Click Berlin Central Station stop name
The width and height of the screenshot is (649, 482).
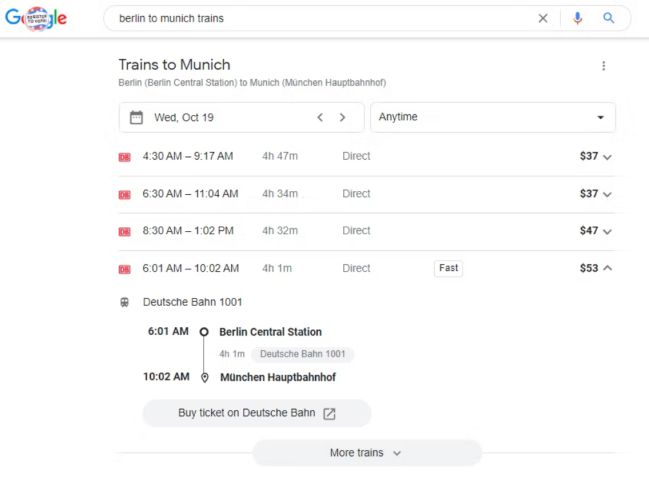(270, 332)
